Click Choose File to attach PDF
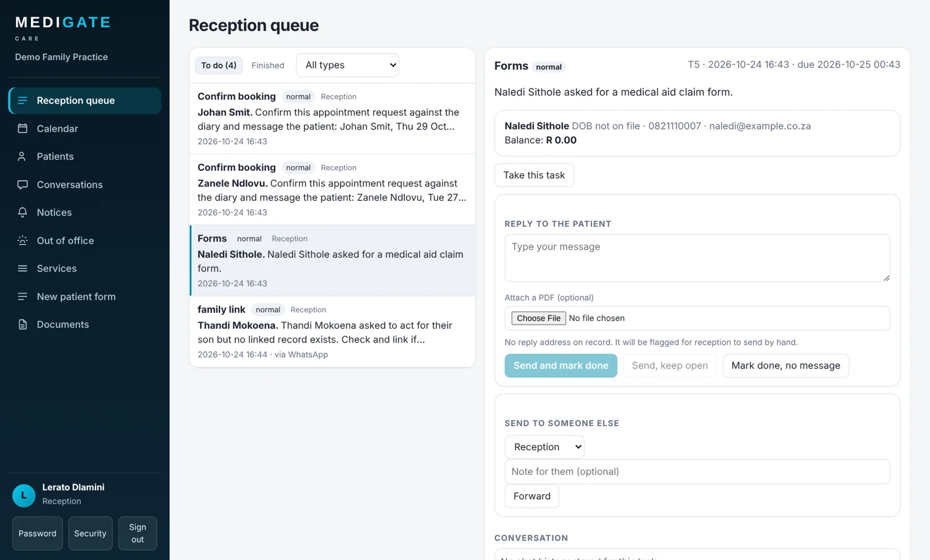This screenshot has width=930, height=560. (x=538, y=318)
